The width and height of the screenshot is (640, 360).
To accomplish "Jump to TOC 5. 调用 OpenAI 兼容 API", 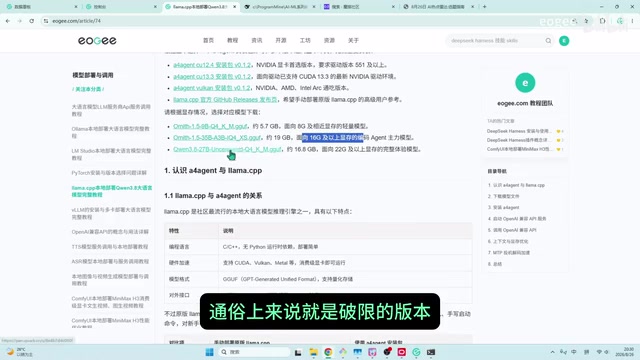I will tap(512, 230).
